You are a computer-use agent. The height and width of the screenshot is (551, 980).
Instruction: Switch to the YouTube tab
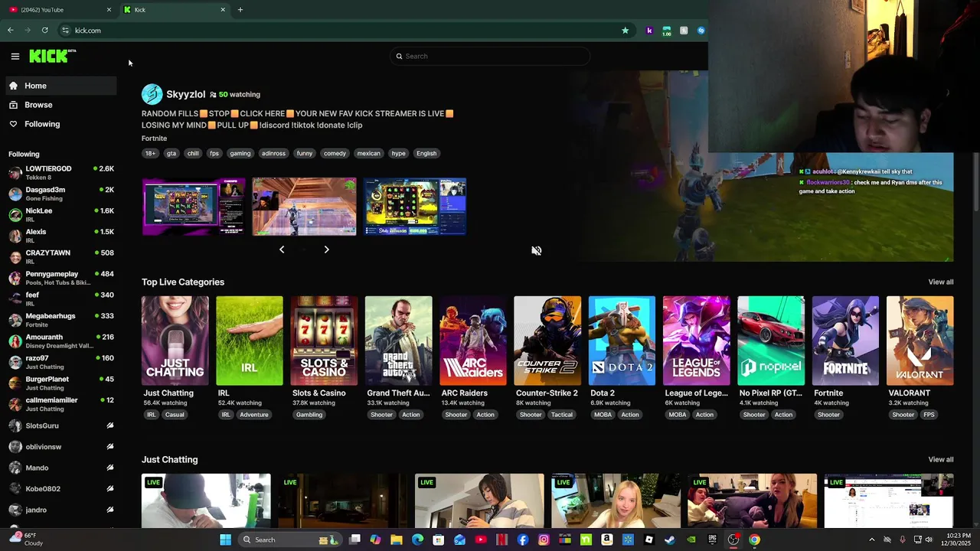tap(57, 10)
